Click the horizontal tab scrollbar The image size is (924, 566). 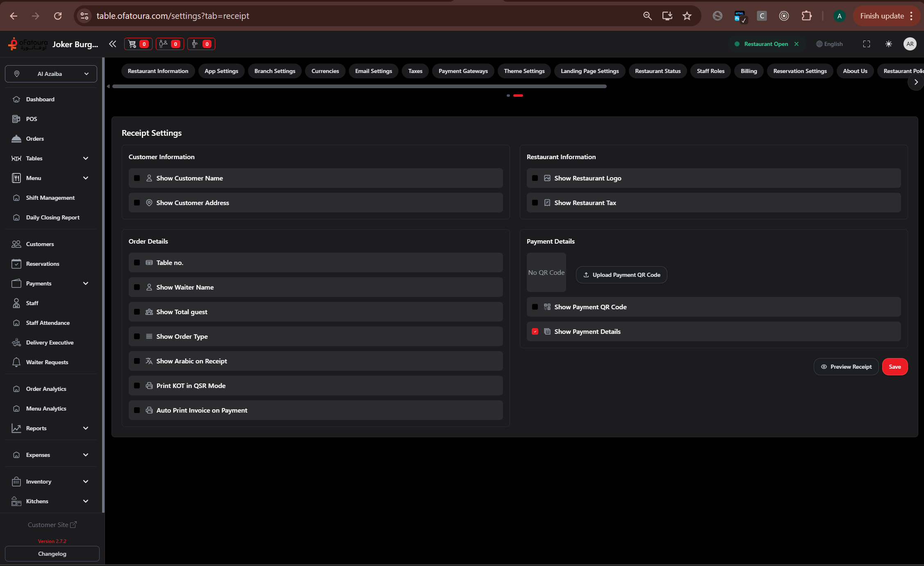click(x=359, y=86)
